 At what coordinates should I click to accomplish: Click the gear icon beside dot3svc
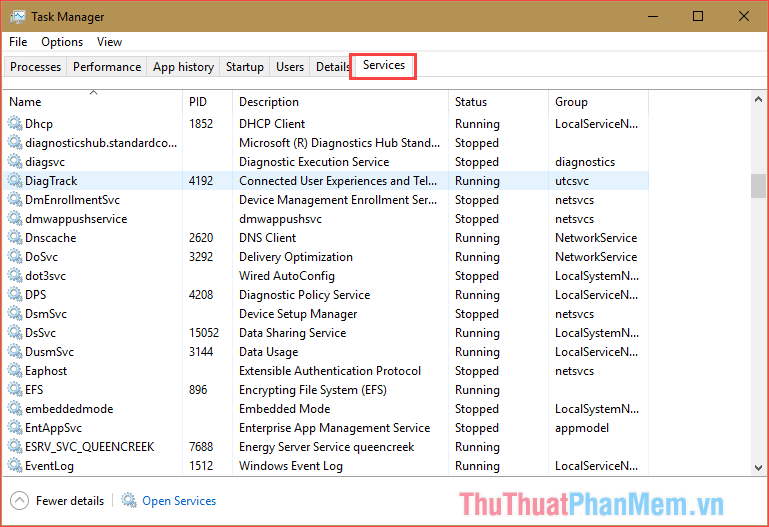15,275
